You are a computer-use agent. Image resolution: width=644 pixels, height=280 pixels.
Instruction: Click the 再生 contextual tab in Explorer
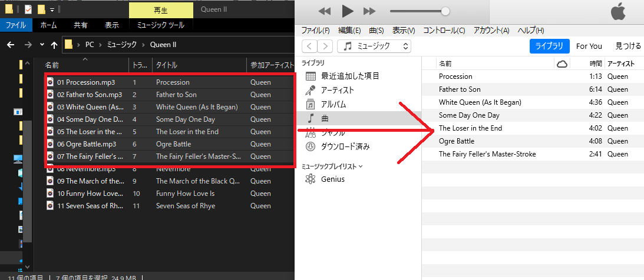pyautogui.click(x=161, y=10)
